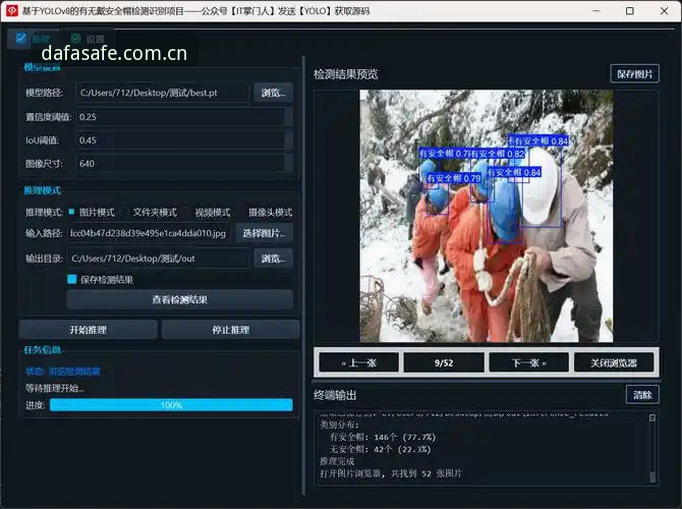Click the app icon in title bar
Viewport: 682px width, 509px height.
12,11
